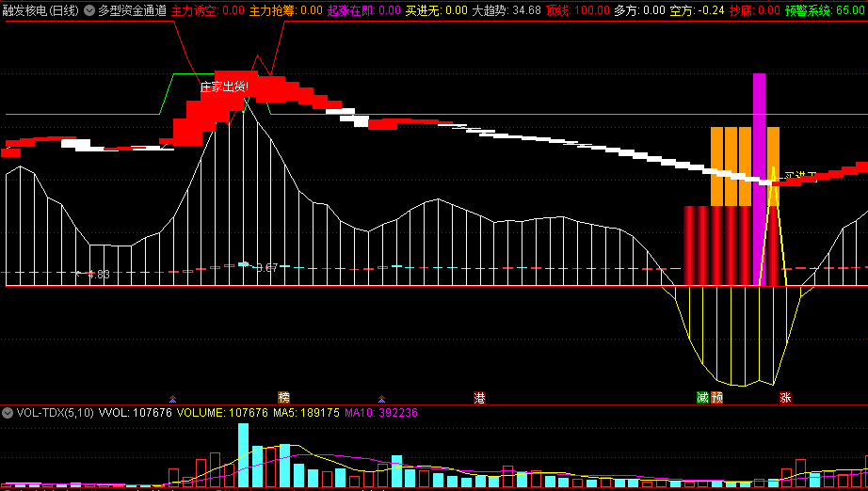This screenshot has width=868, height=491.
Task: Select the 融发核电(日线) title label
Action: [41, 10]
